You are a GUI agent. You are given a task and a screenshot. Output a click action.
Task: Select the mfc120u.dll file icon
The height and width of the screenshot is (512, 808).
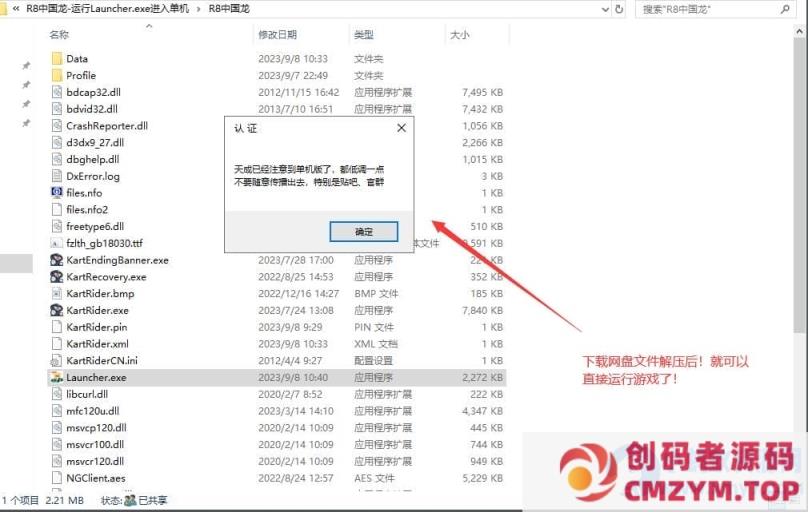coord(57,411)
